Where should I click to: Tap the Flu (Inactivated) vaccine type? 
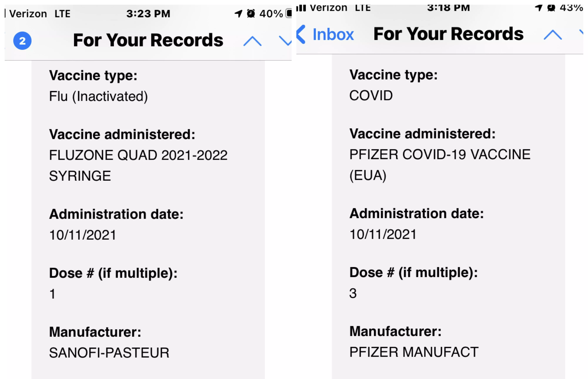pos(98,96)
